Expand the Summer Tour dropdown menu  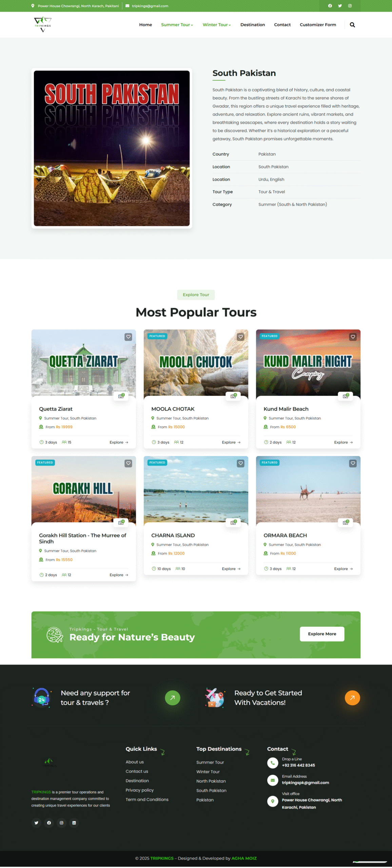pos(177,25)
